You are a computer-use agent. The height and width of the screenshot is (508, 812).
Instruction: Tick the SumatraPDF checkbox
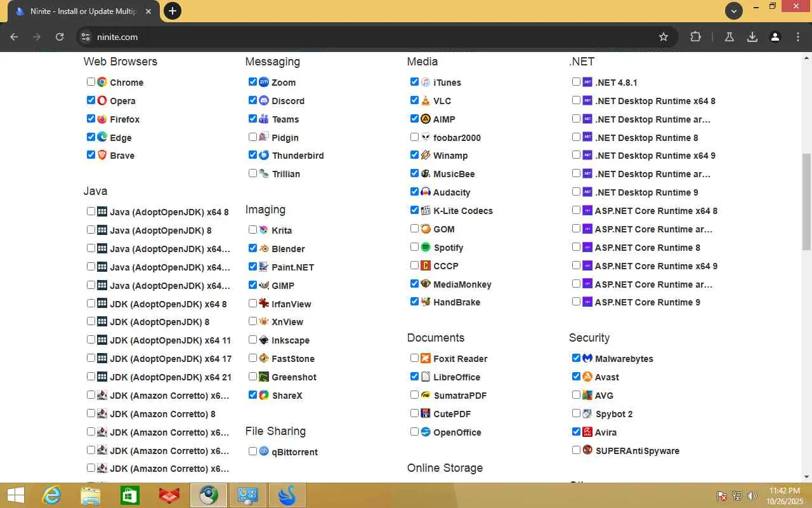(414, 395)
